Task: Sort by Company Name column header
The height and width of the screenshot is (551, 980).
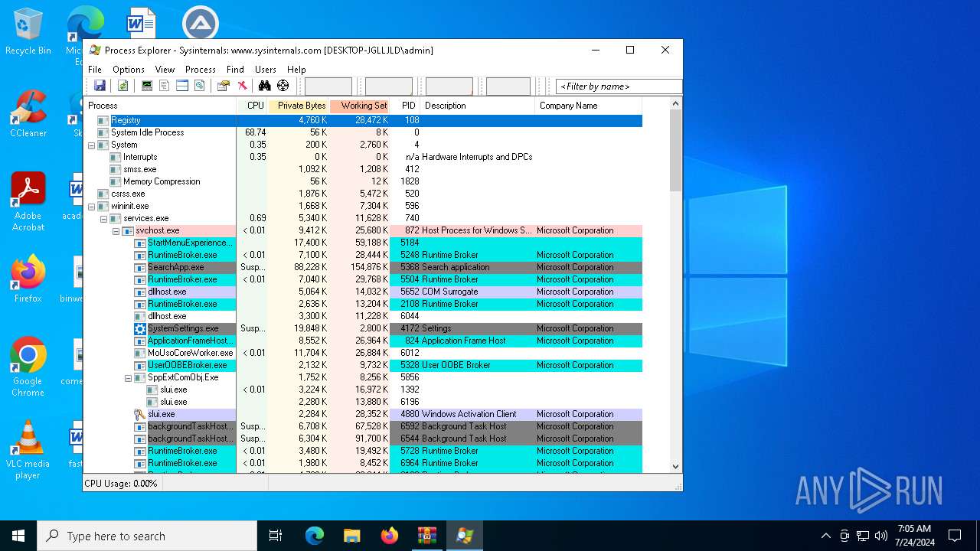Action: pyautogui.click(x=590, y=106)
